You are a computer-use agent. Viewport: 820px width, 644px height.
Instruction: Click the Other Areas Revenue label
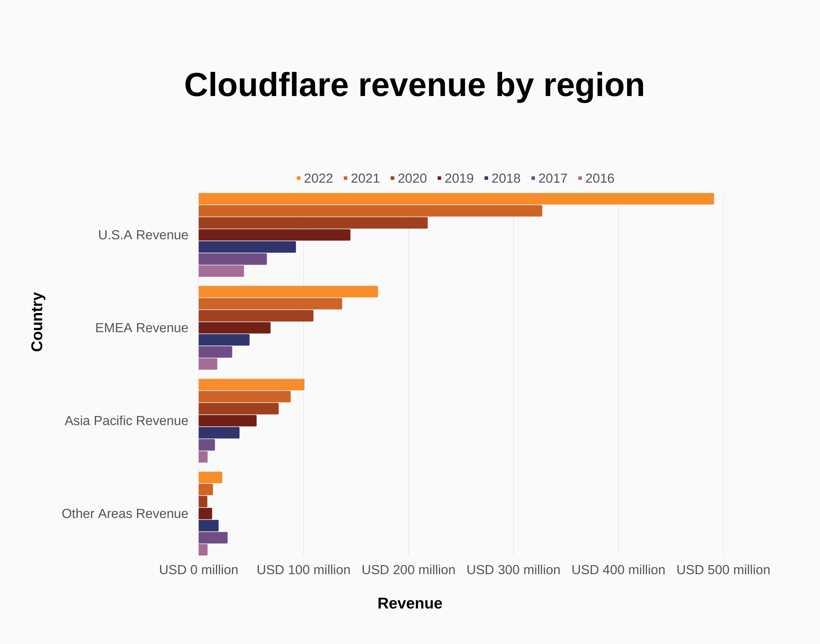pos(125,514)
